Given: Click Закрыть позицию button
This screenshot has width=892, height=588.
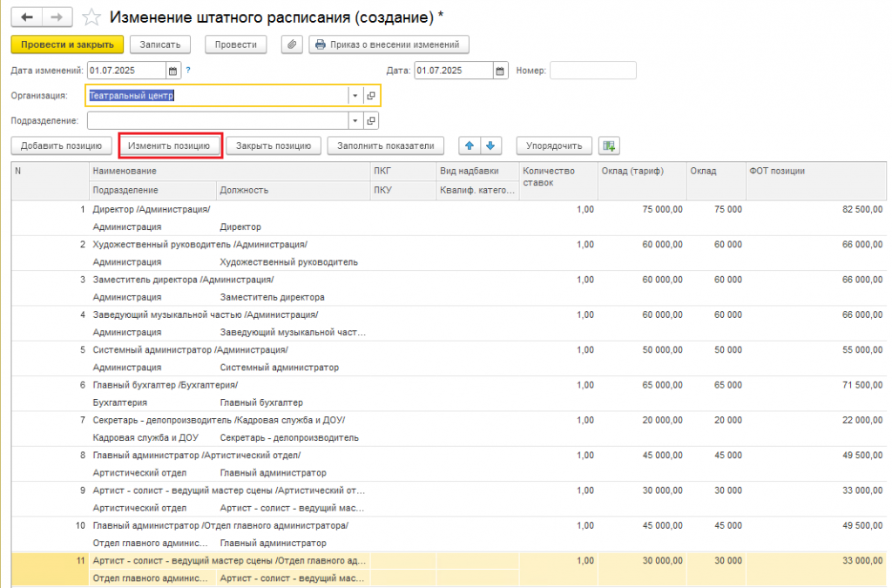Looking at the screenshot, I should pyautogui.click(x=273, y=145).
